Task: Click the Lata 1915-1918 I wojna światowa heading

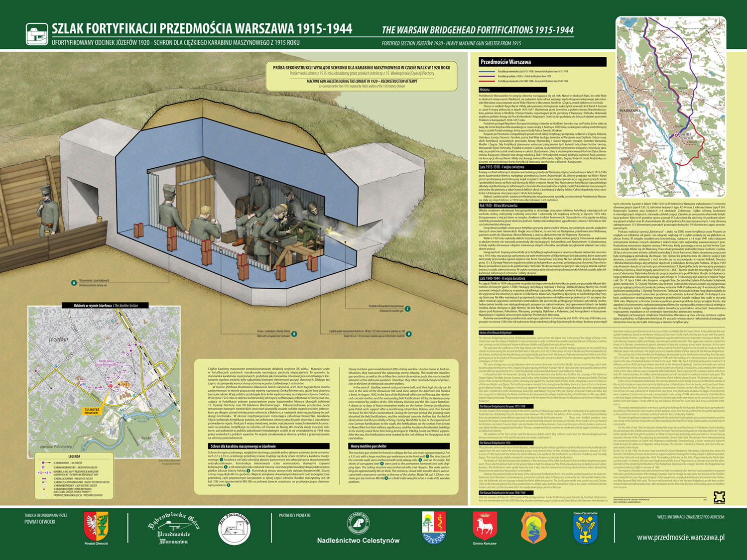Action: [x=513, y=167]
